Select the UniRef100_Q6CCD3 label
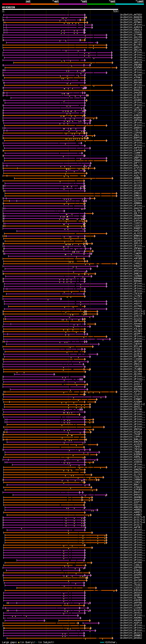The height and width of the screenshot is (644, 146). pos(131,42)
